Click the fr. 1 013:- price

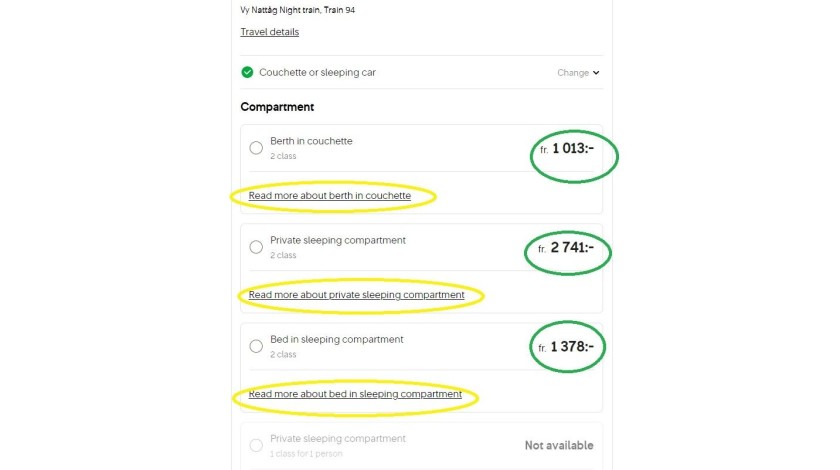[567, 148]
